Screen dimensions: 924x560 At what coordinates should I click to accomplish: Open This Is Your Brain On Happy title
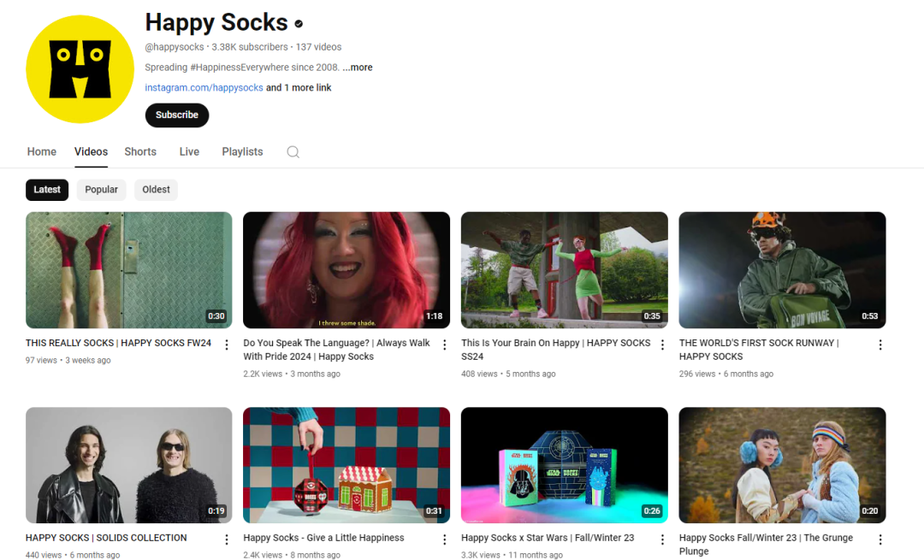click(x=556, y=350)
